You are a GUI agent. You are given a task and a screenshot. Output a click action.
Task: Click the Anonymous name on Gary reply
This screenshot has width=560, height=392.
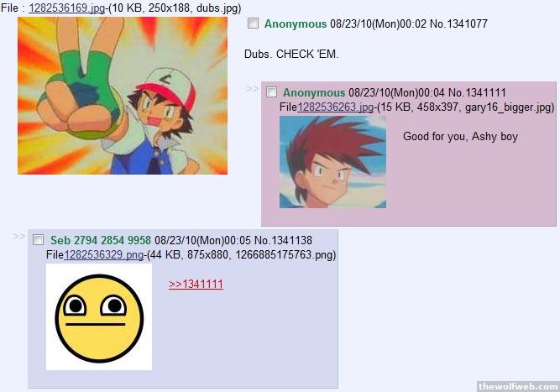314,93
